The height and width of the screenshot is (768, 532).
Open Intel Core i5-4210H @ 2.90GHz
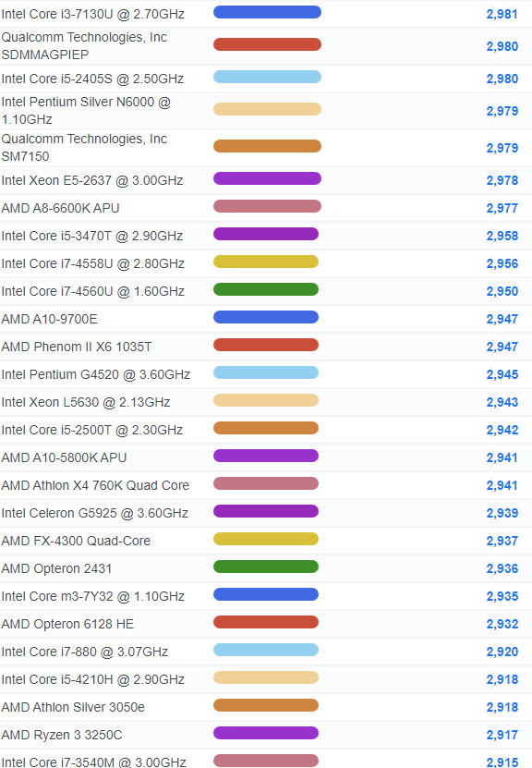(x=93, y=679)
